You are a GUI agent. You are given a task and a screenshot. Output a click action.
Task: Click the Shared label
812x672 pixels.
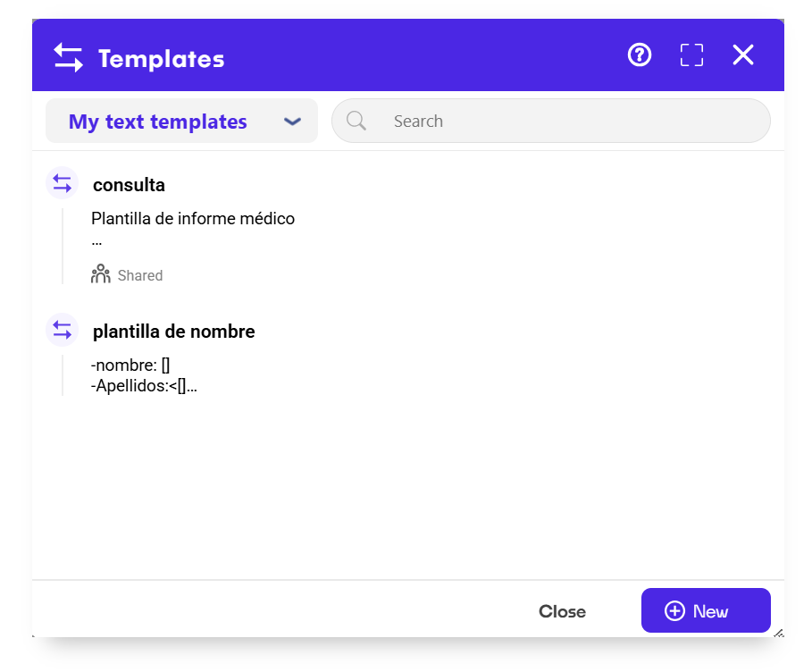(140, 275)
